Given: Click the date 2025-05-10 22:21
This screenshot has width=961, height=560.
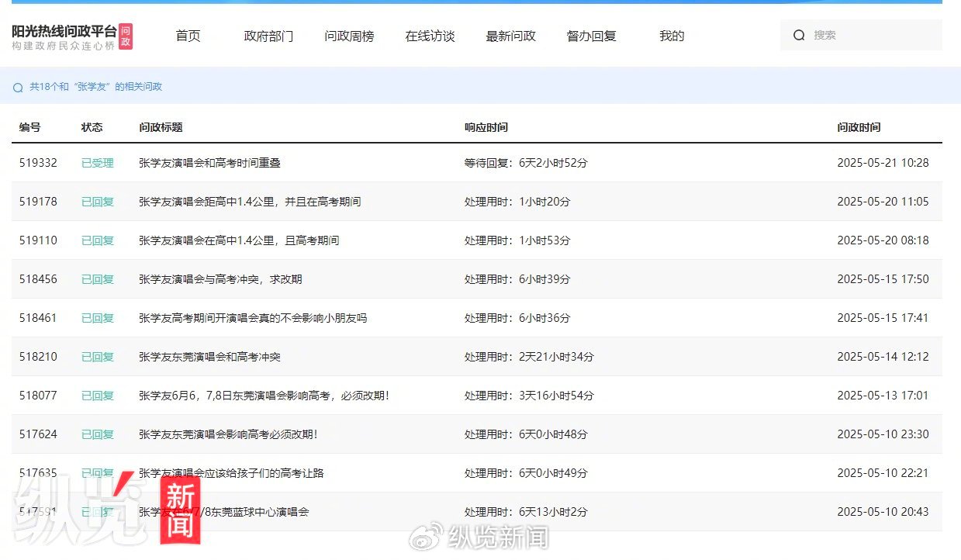Looking at the screenshot, I should click(883, 473).
